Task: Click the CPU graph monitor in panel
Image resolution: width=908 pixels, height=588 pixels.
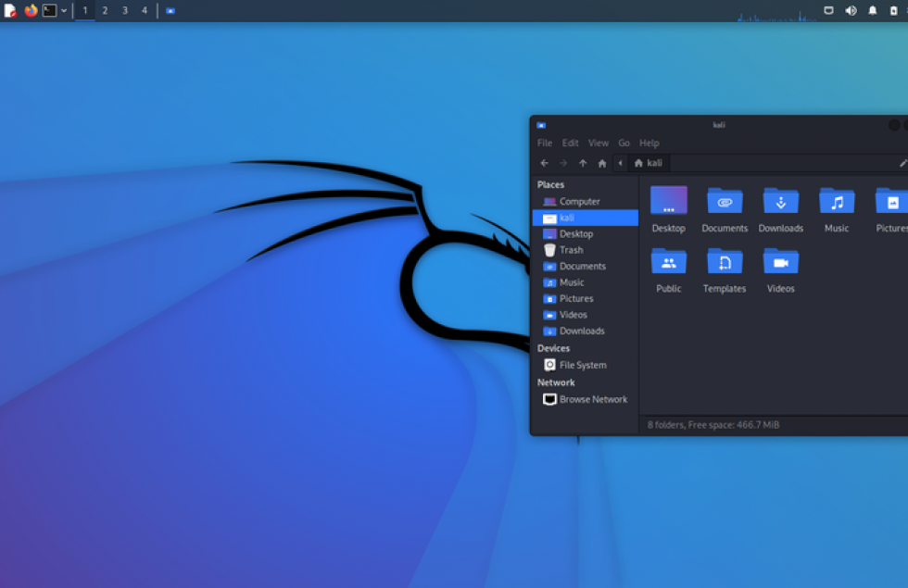Action: (x=776, y=16)
